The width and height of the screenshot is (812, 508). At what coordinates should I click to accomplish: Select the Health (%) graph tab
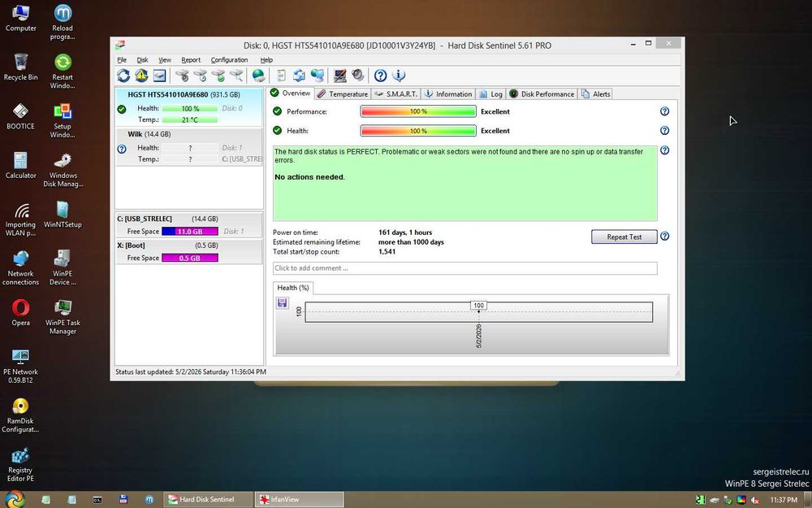[x=292, y=288]
